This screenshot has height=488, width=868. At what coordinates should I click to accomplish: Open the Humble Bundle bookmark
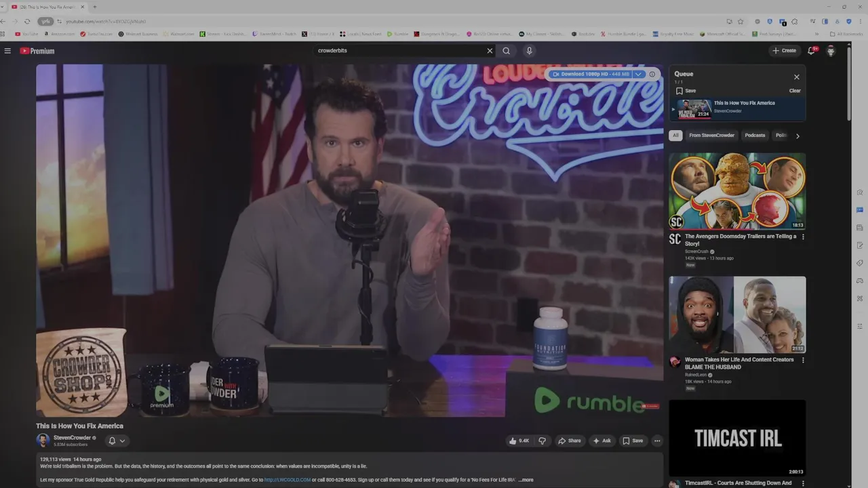(622, 34)
